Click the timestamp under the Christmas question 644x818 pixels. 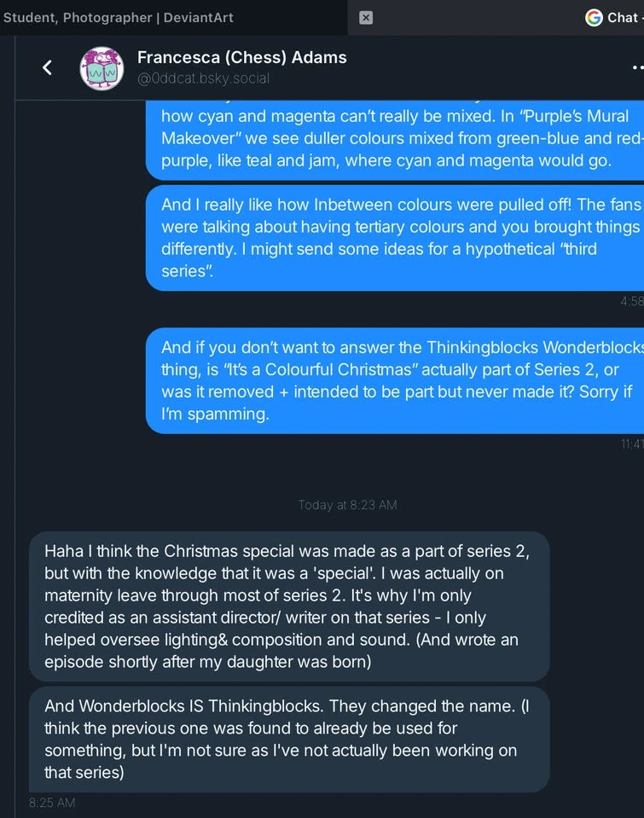632,444
